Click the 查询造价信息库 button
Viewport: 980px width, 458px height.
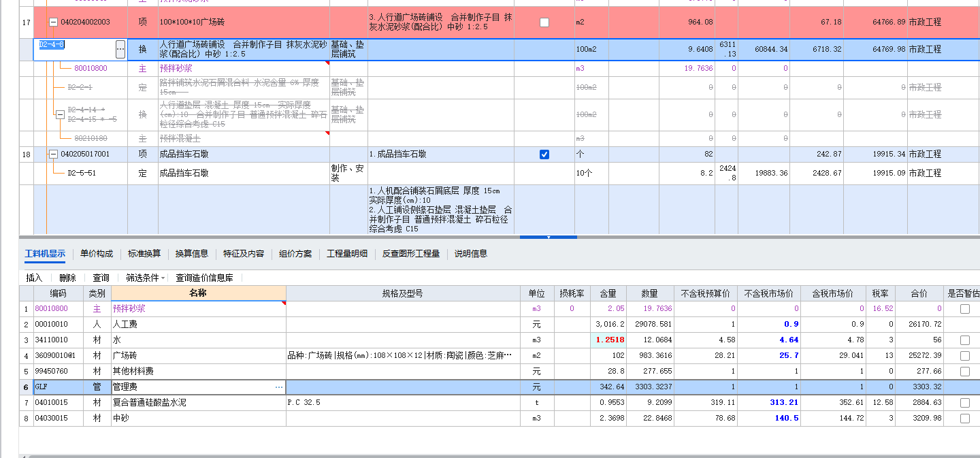coord(204,278)
